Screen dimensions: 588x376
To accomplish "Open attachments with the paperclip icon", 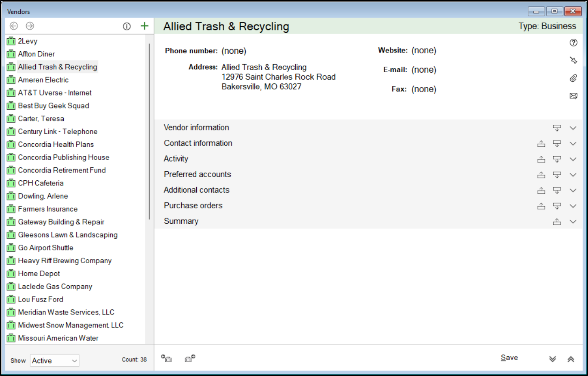I will [x=573, y=78].
